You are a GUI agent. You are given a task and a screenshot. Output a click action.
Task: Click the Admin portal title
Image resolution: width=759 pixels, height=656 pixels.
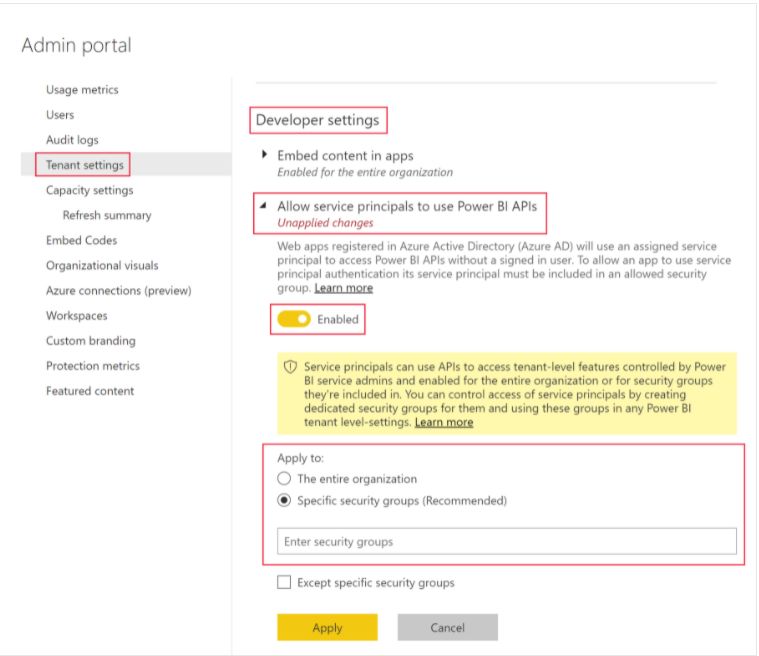pos(76,46)
